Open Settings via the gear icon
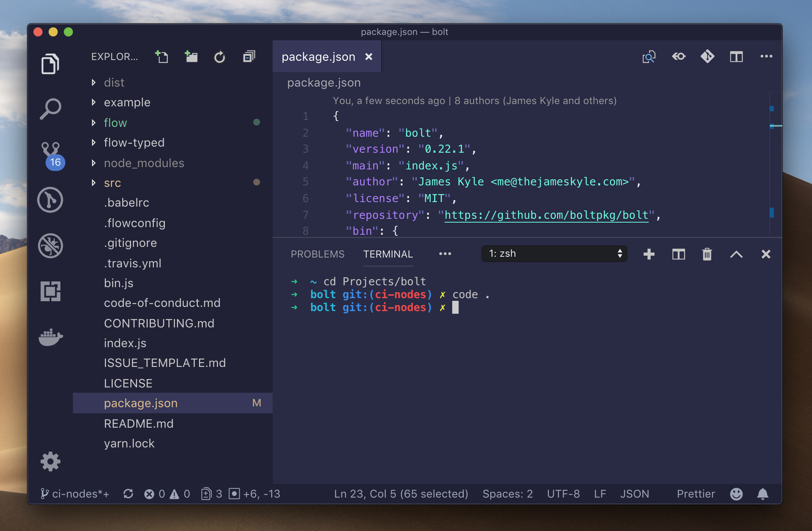Image resolution: width=812 pixels, height=531 pixels. click(x=50, y=461)
